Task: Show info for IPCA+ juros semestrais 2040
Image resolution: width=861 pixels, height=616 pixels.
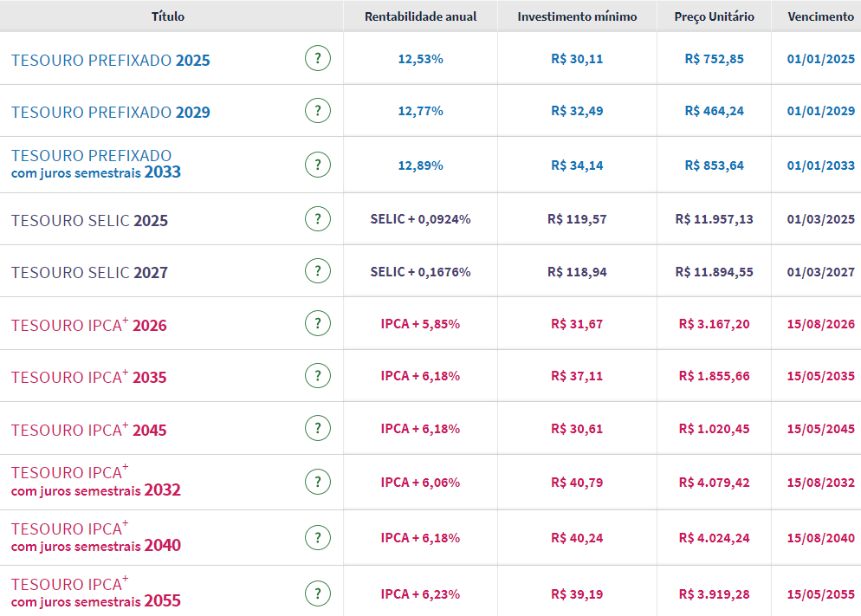Action: 318,537
